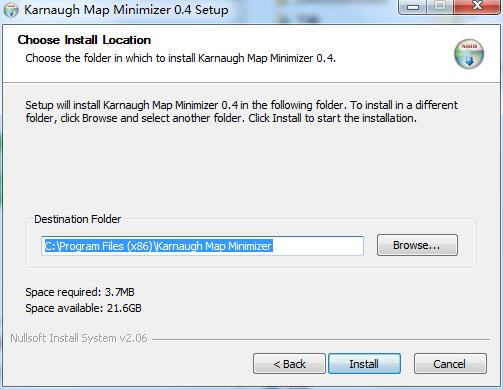503x389 pixels.
Task: Click the Destination Folder group label
Action: [x=78, y=219]
